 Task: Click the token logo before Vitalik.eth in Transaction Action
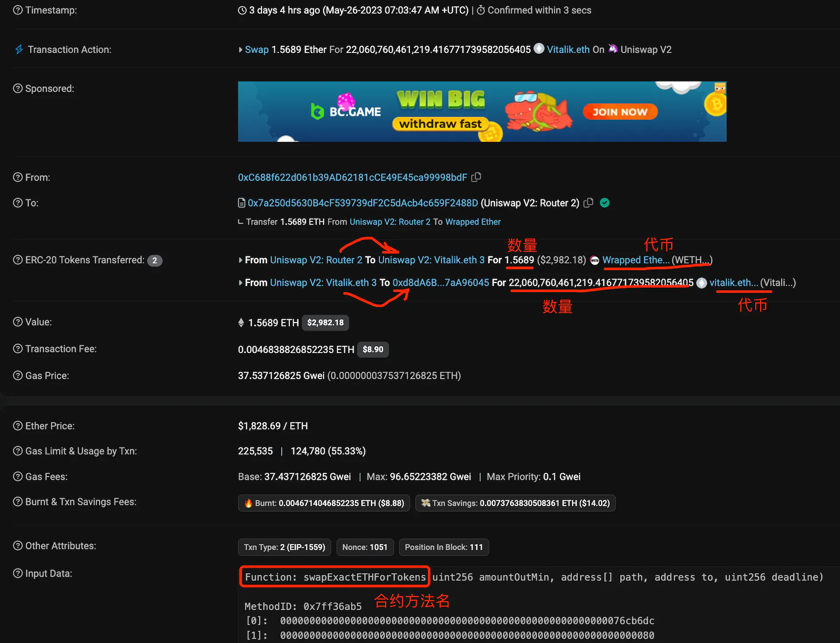tap(539, 49)
